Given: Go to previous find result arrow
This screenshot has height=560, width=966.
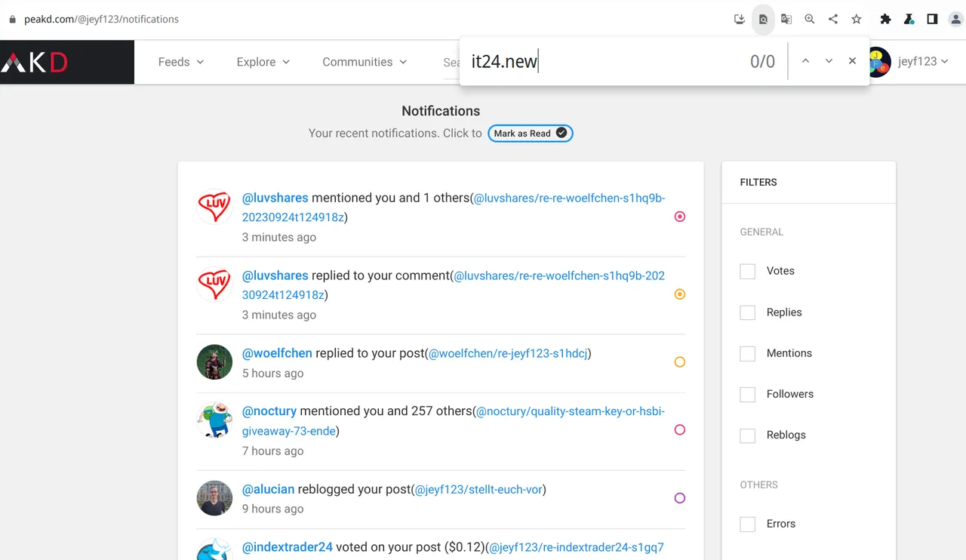Looking at the screenshot, I should [x=805, y=61].
